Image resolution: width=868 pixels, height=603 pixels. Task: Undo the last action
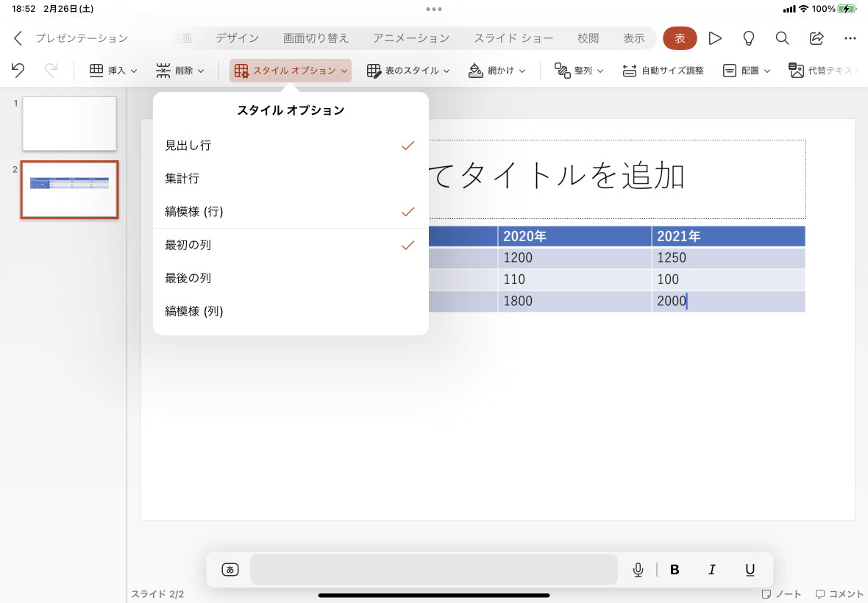coord(18,71)
